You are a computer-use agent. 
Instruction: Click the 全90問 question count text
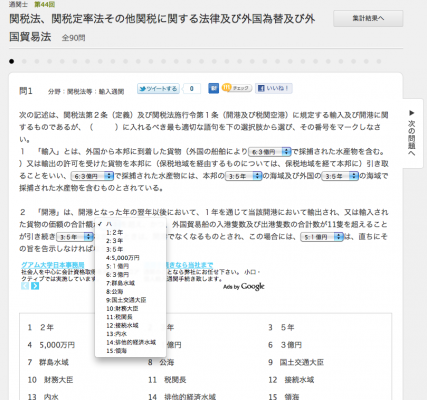click(x=73, y=38)
